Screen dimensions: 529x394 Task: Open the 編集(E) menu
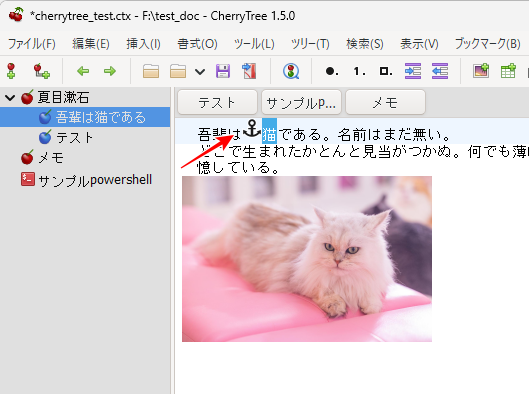tap(91, 44)
